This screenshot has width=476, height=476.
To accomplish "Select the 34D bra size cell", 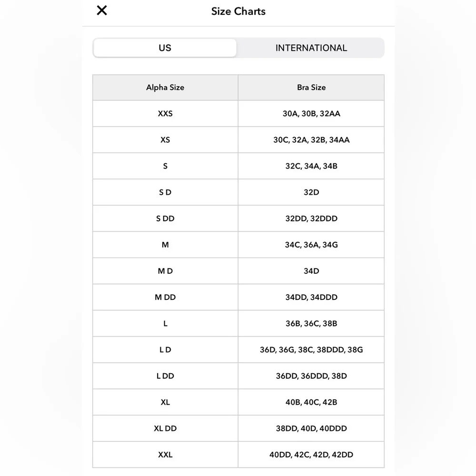I will pyautogui.click(x=311, y=271).
